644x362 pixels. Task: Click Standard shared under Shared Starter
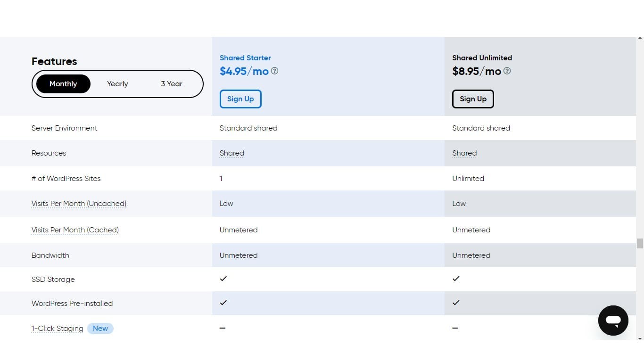tap(248, 128)
